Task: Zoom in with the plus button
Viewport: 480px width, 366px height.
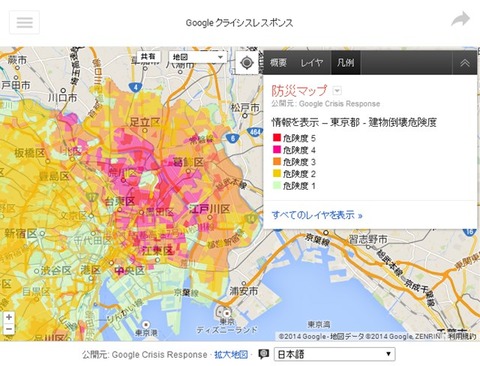Action: coord(9,317)
